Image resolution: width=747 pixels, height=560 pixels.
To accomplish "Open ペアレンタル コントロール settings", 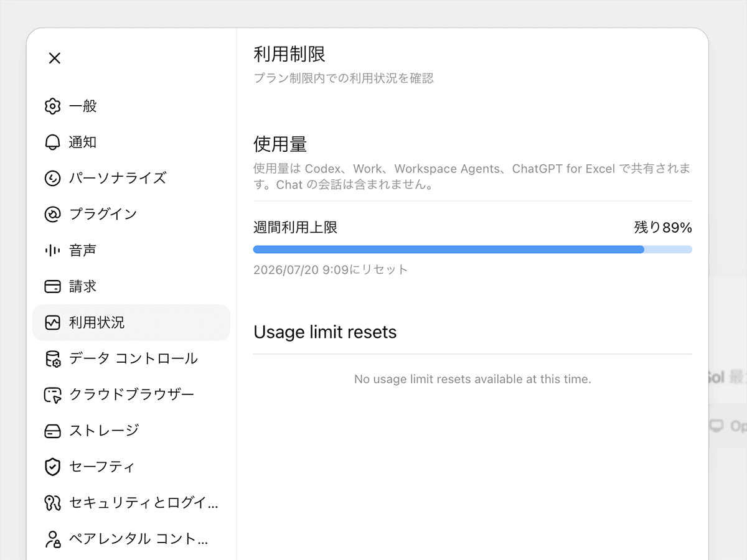I will pyautogui.click(x=131, y=539).
